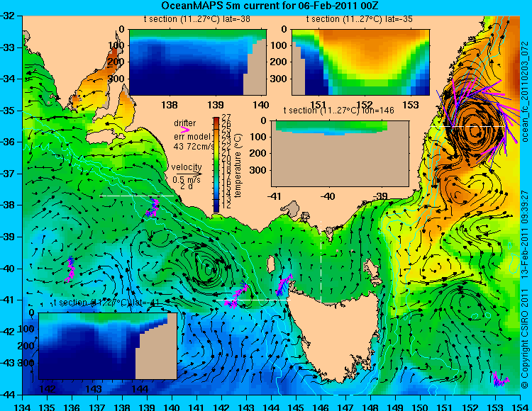
Task: Click the black velocity scale arrow in the legend
Action: [x=189, y=174]
